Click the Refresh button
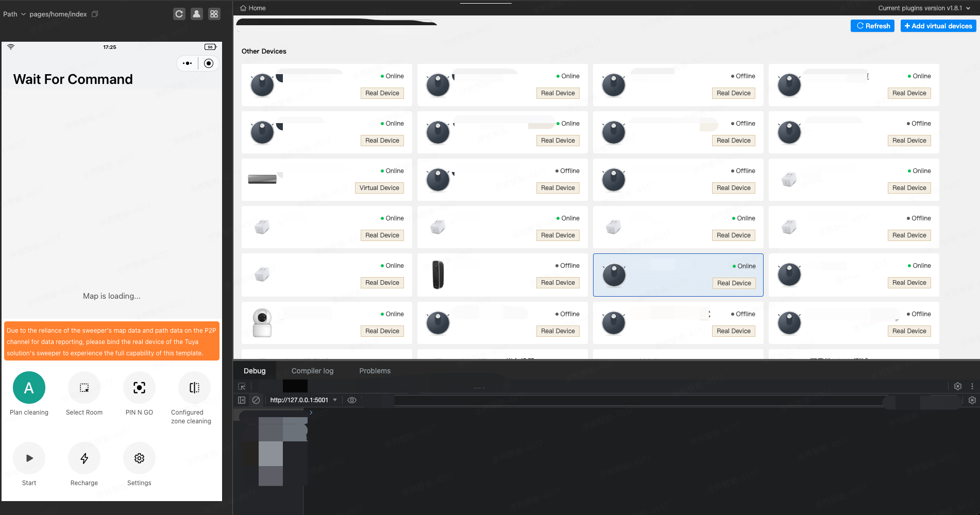 tap(873, 26)
